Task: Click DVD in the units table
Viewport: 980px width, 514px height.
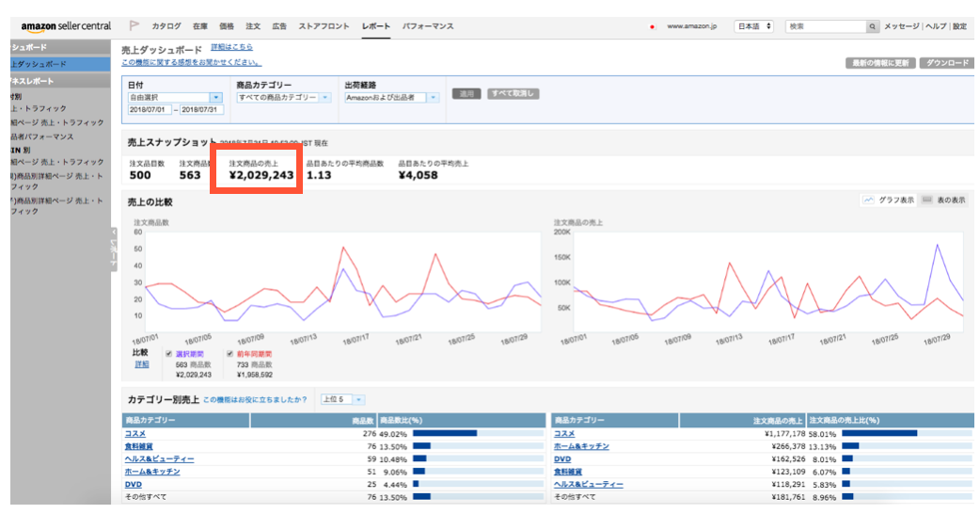Action: (134, 485)
